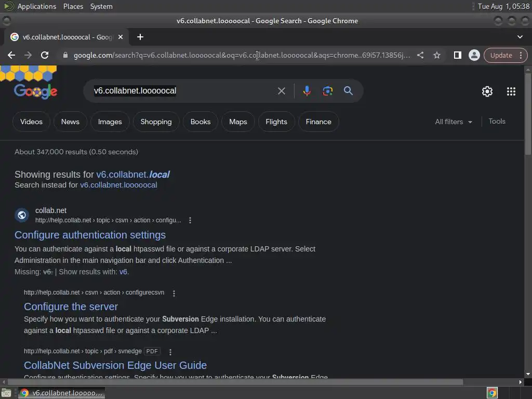Click the PDF badge on the svnedge result
Screen dimensions: 532x399
click(152, 351)
